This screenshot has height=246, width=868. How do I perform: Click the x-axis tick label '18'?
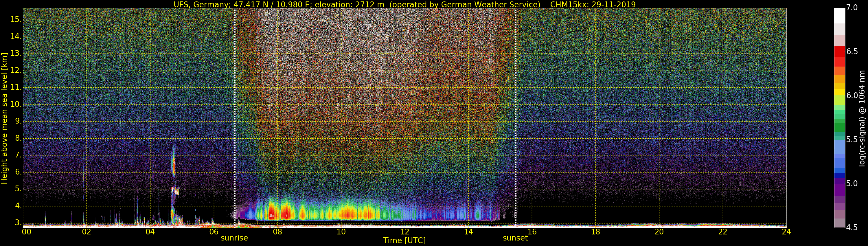[x=595, y=232]
